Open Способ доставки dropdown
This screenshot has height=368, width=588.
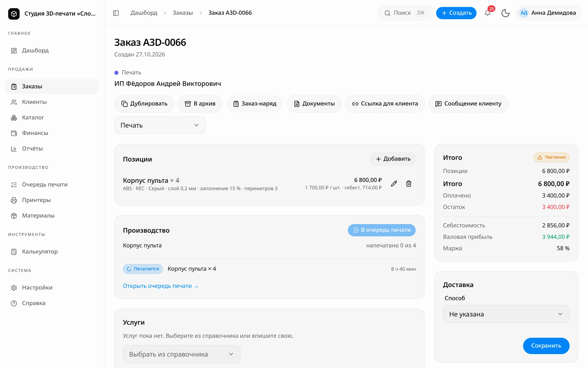506,314
